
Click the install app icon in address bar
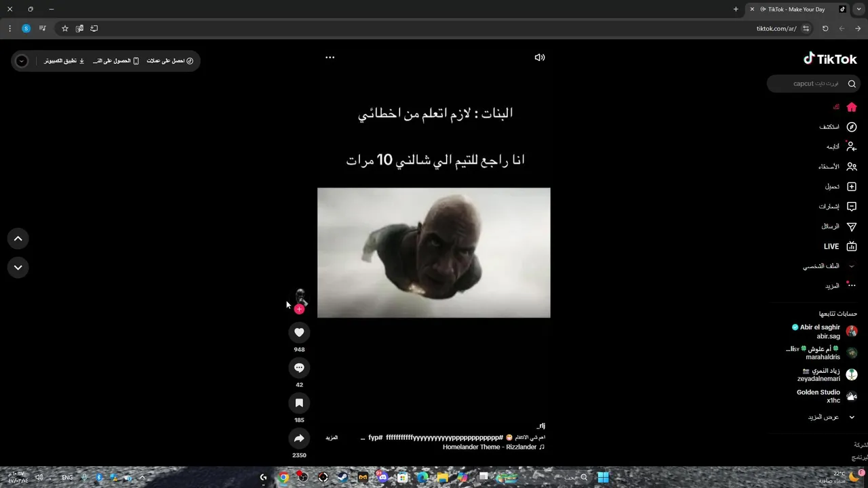[94, 28]
